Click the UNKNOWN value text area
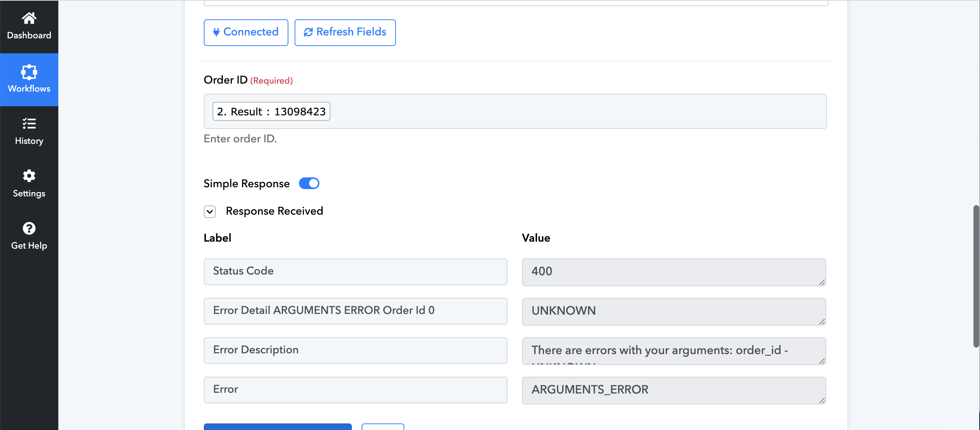Image resolution: width=980 pixels, height=430 pixels. (x=674, y=311)
